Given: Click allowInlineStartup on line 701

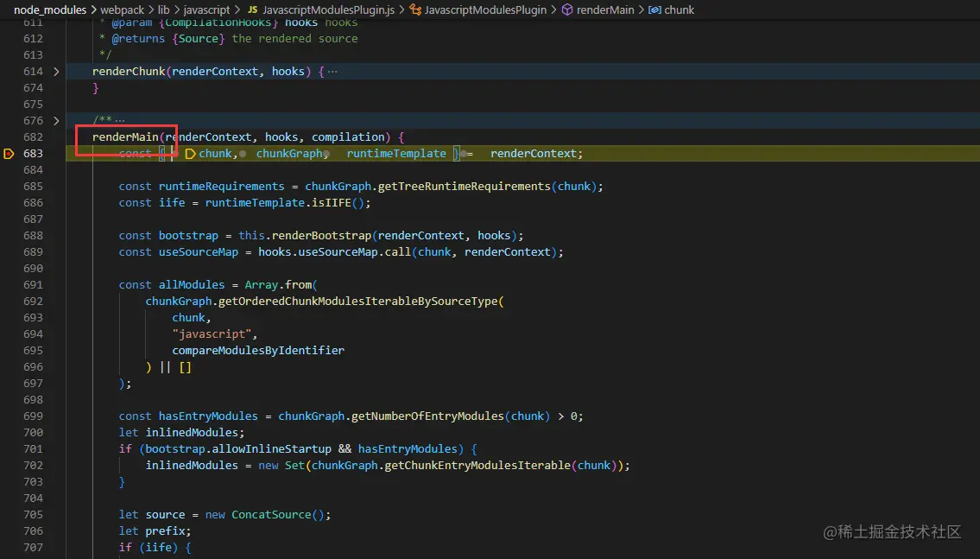Looking at the screenshot, I should click(271, 449).
